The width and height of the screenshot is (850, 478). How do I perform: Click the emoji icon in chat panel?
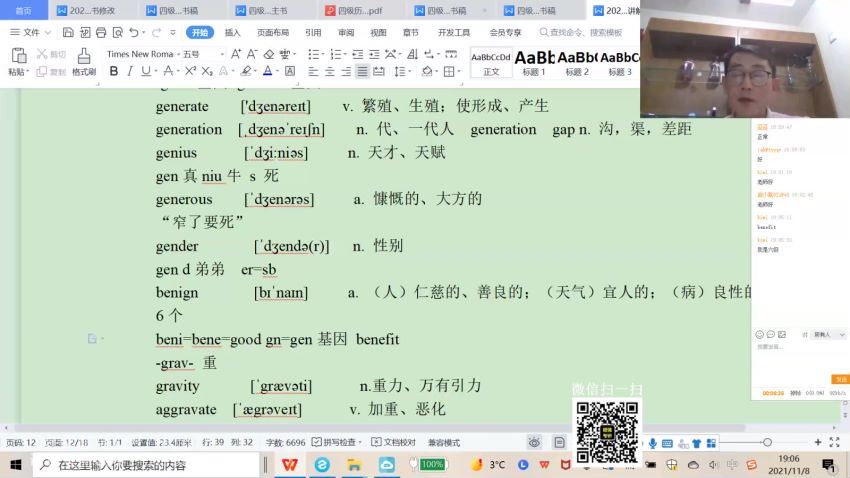coord(759,334)
